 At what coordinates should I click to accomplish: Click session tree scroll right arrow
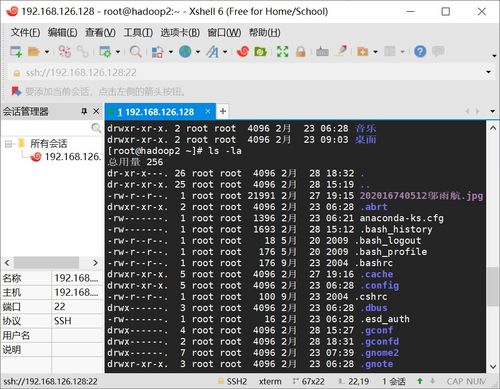pos(95,263)
